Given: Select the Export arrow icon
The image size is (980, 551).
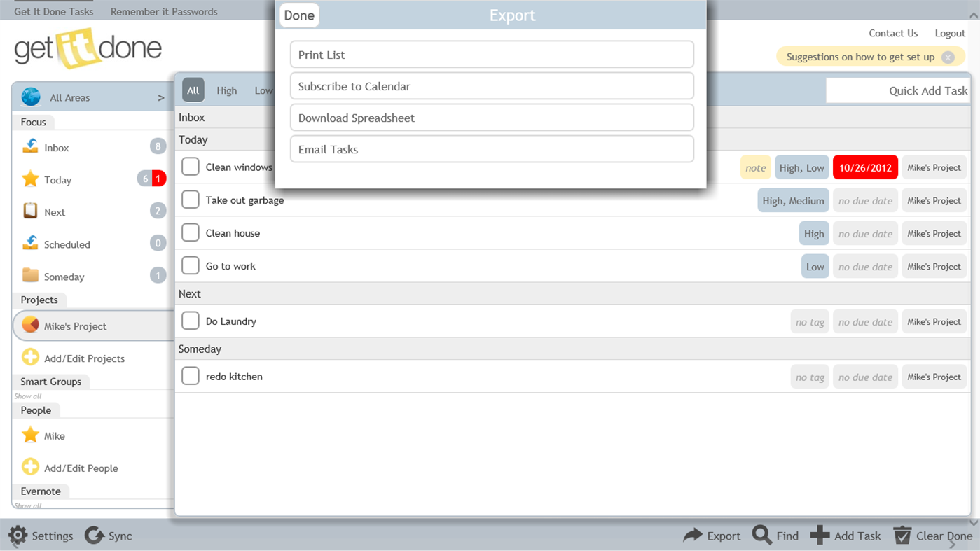Looking at the screenshot, I should pyautogui.click(x=692, y=535).
